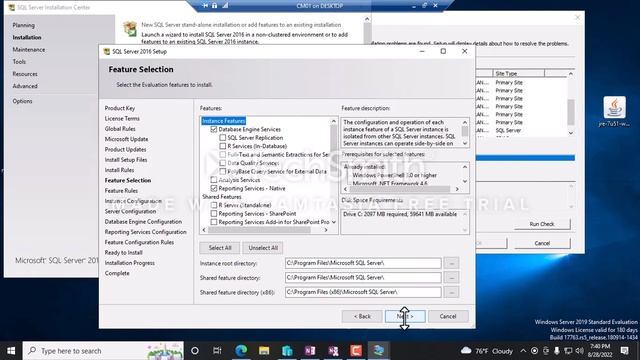Open the jre-7u51 Java desktop icon

click(614, 111)
